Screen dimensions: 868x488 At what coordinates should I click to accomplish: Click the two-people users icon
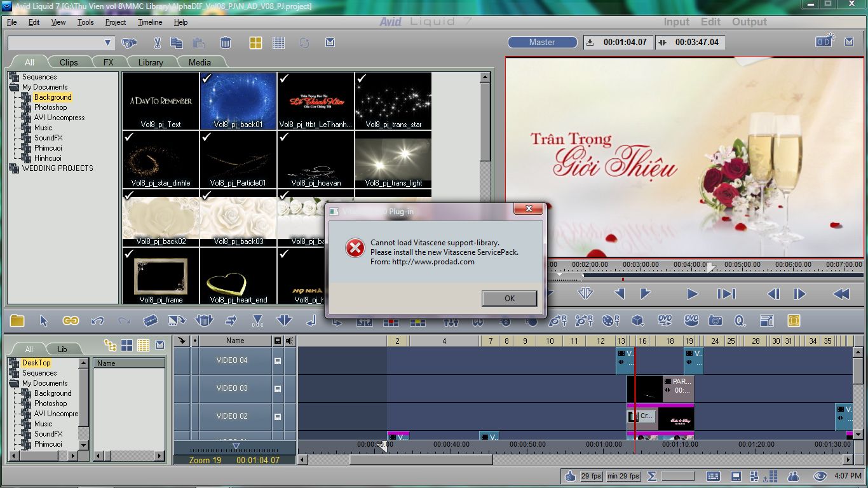pos(793,476)
